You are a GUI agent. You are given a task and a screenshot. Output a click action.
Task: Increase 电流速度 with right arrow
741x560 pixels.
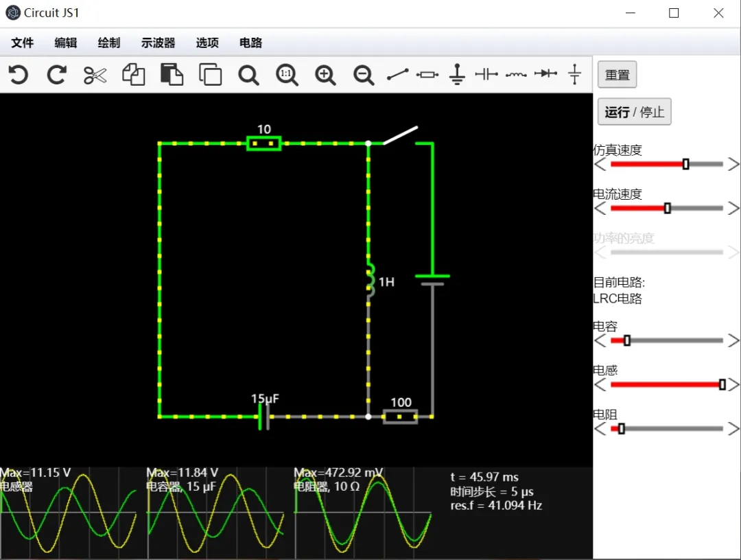[x=733, y=209]
